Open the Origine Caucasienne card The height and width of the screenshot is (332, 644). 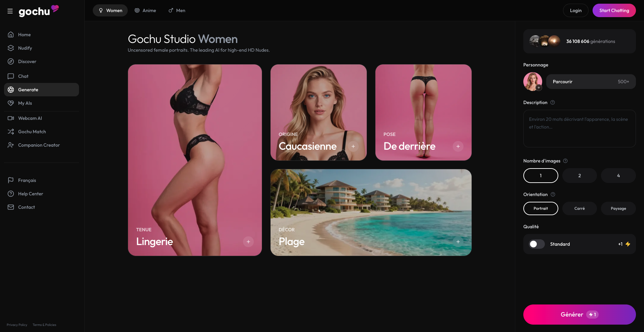(x=319, y=112)
